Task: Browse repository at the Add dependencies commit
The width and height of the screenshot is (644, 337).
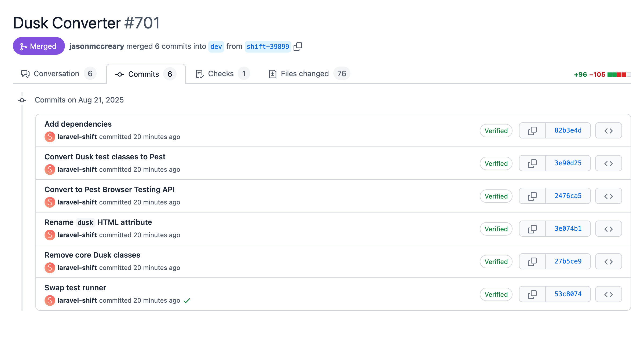Action: 609,131
